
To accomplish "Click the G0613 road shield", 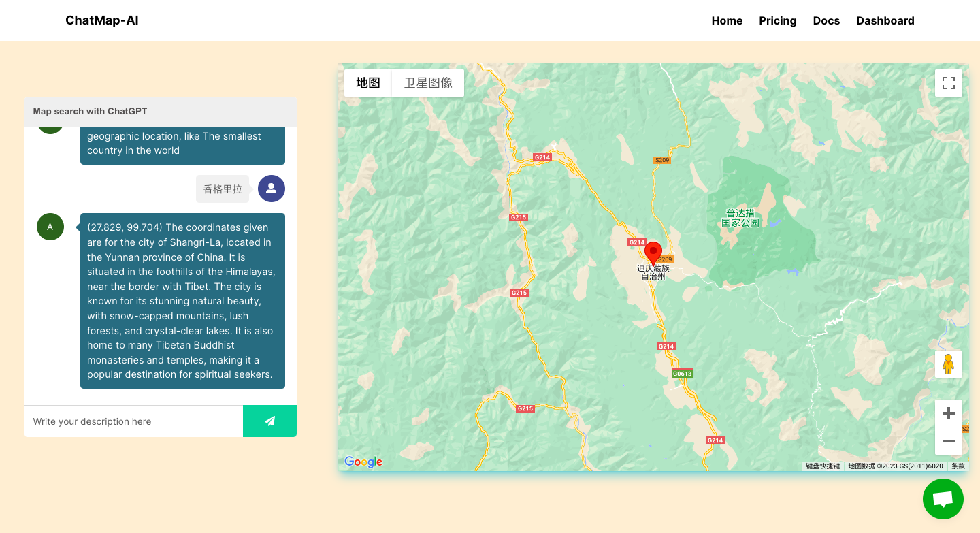I will pyautogui.click(x=682, y=374).
